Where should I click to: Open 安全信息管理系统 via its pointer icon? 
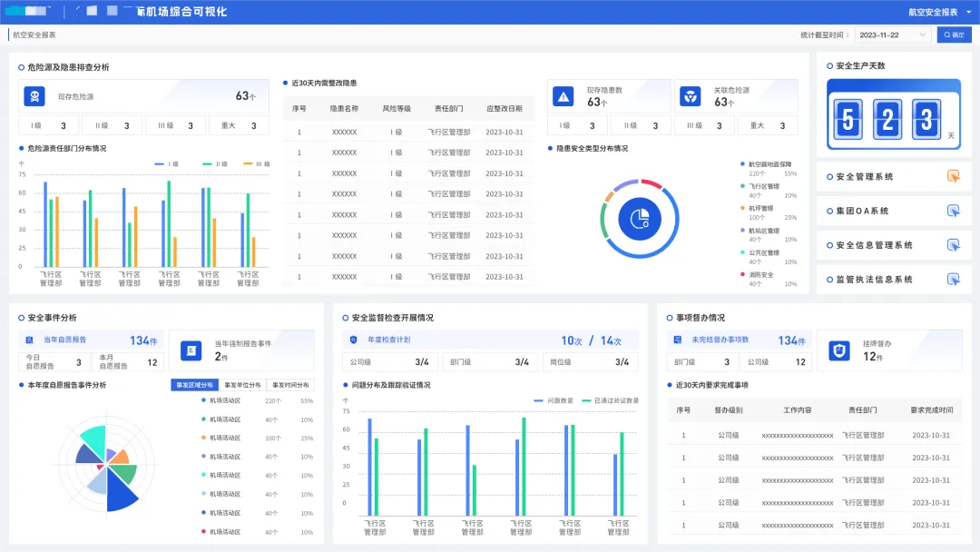click(953, 245)
